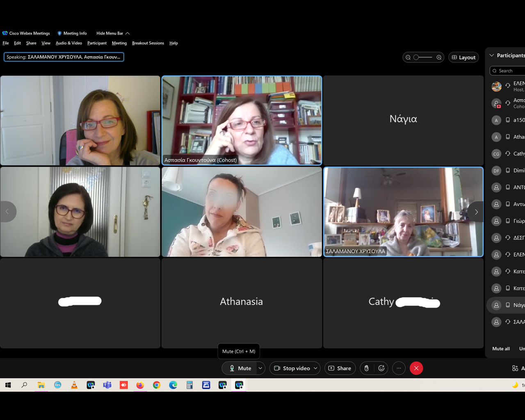Toggle Stop video button
This screenshot has height=420, width=525.
click(x=292, y=368)
